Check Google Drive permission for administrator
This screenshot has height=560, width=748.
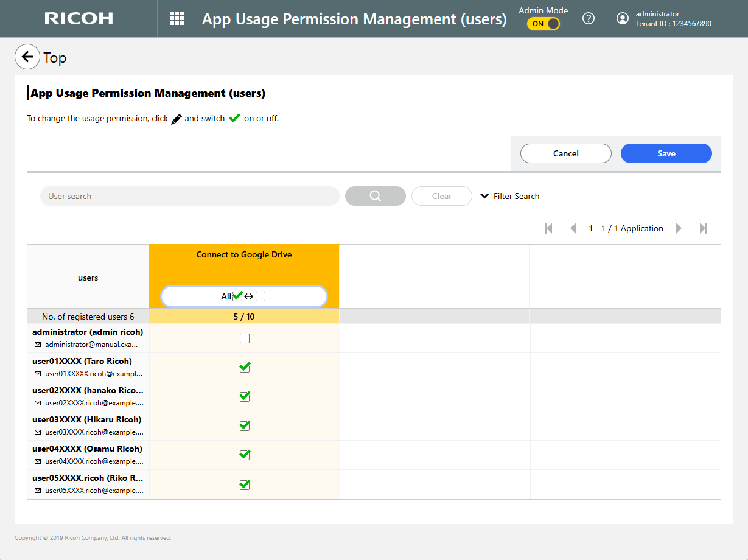tap(245, 338)
